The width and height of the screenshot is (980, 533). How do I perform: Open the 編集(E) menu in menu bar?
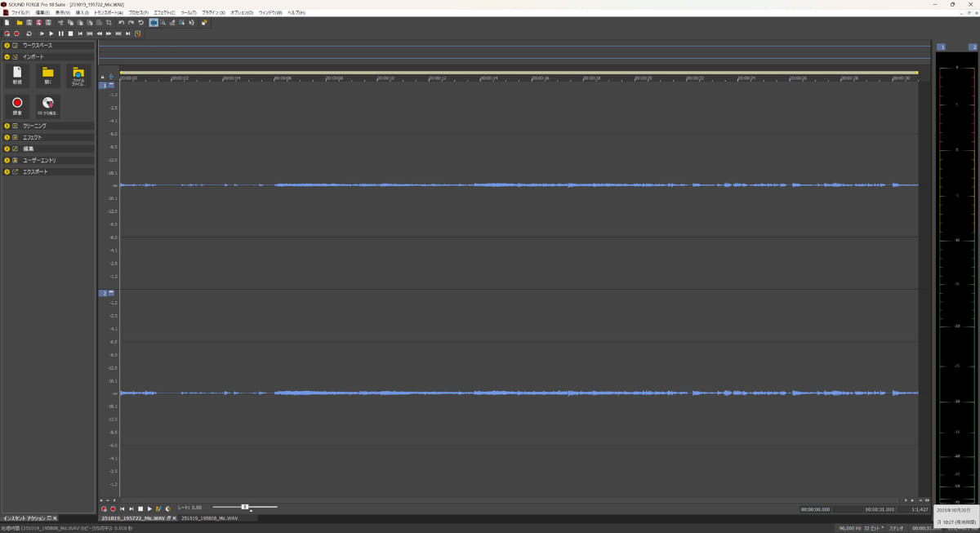[x=42, y=13]
